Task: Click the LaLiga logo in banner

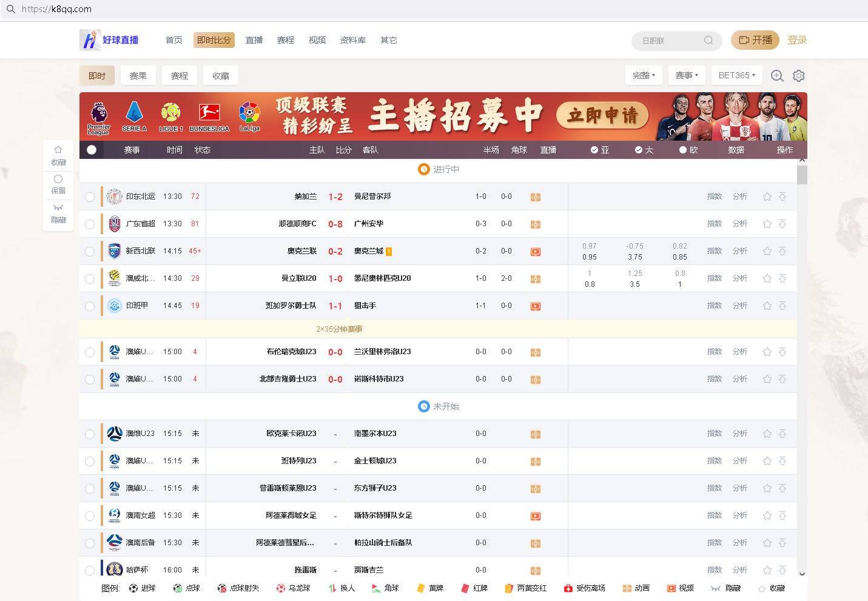Action: coord(249,117)
